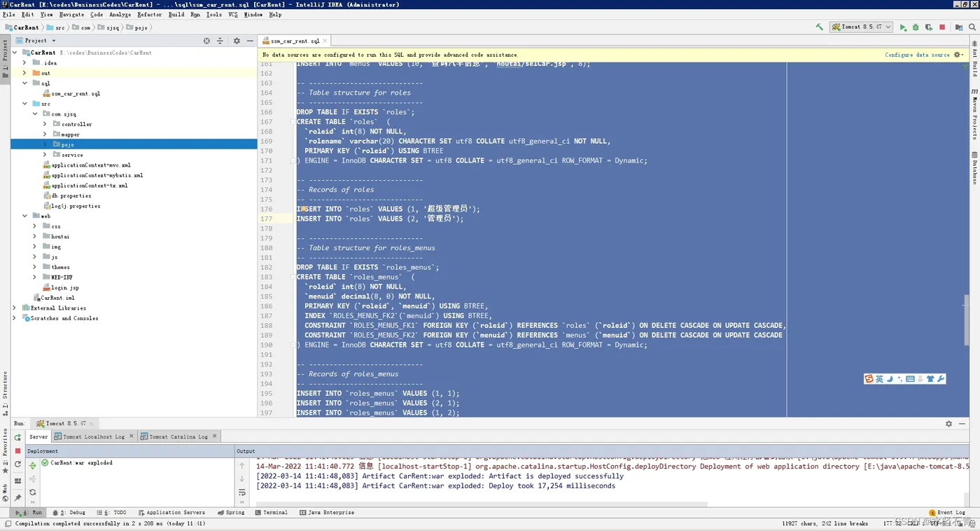Expand the mapper package

click(x=45, y=134)
